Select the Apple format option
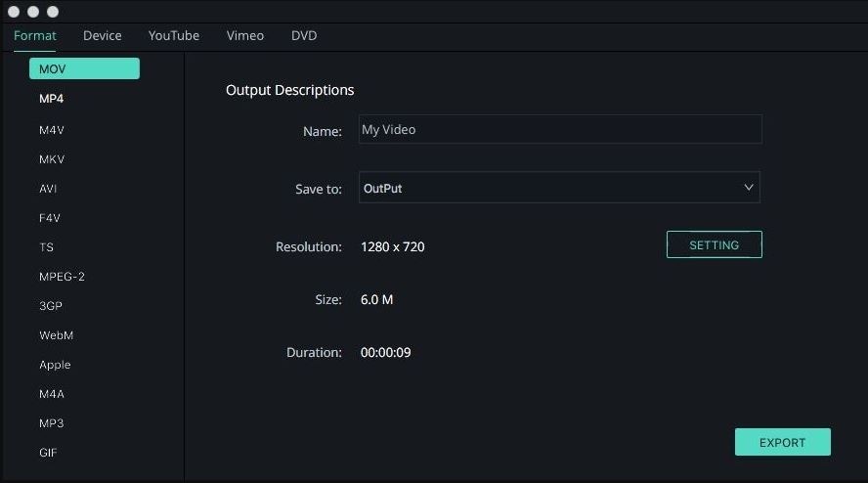The image size is (868, 483). pos(55,365)
